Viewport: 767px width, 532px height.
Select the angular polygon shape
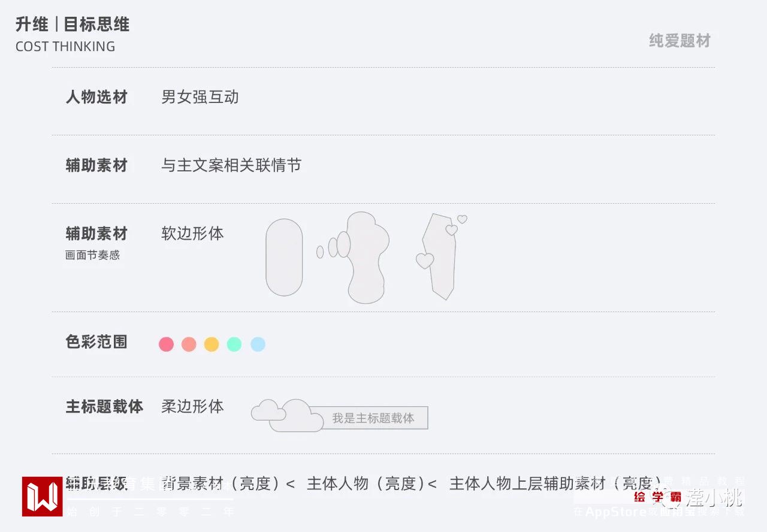coord(440,264)
